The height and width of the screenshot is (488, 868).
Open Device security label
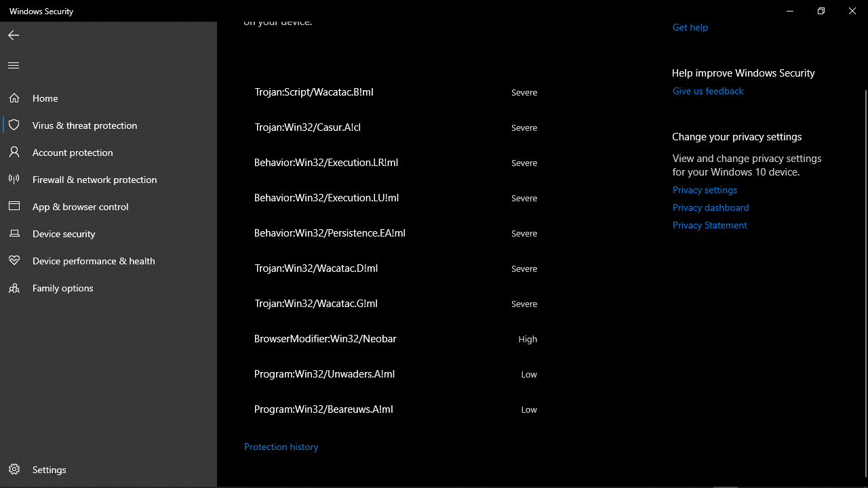(64, 234)
